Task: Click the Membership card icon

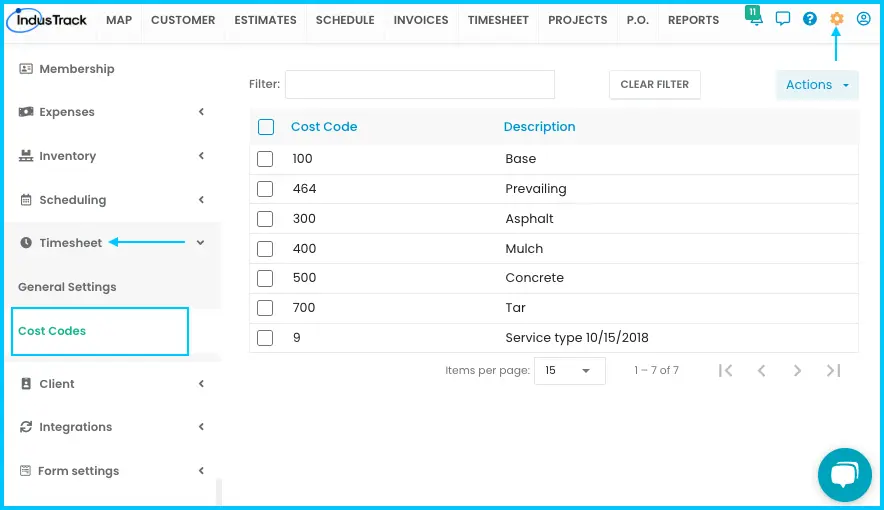Action: coord(26,69)
